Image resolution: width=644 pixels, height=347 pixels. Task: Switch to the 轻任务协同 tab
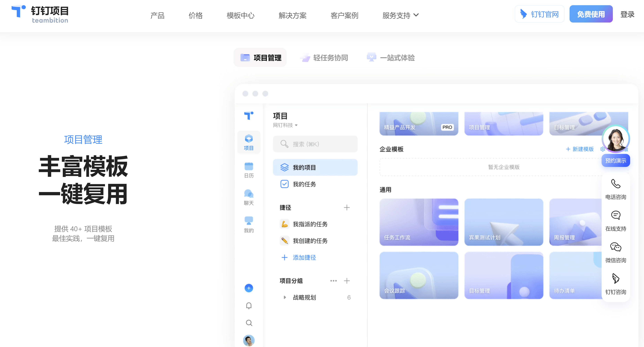[x=324, y=58]
